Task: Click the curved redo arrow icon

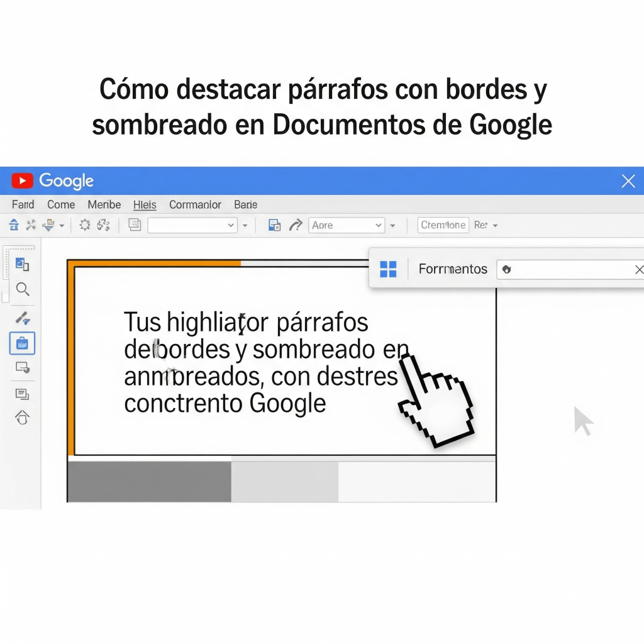Action: point(295,225)
